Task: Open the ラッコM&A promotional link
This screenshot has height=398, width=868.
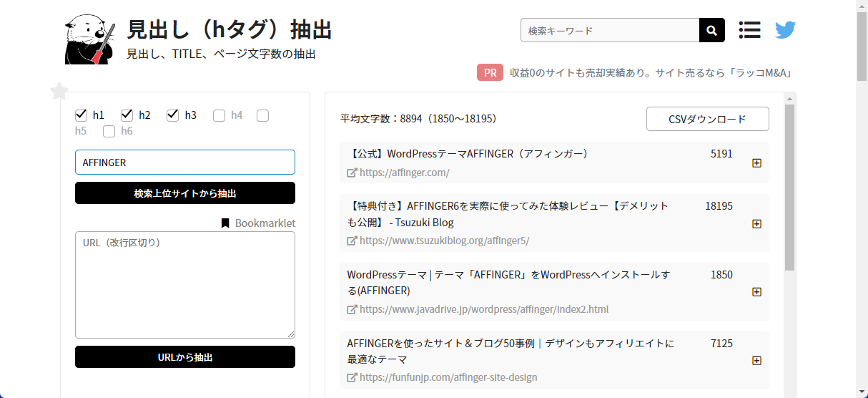Action: coord(651,73)
